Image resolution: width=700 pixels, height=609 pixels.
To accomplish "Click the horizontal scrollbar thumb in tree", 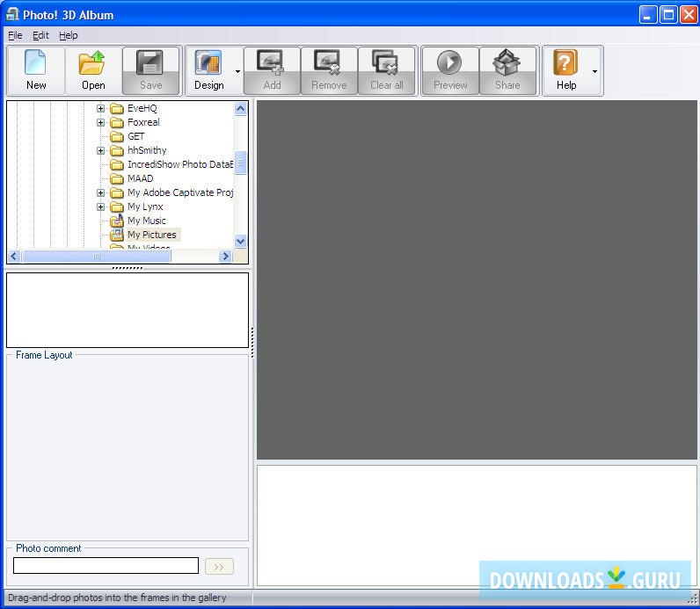I will (97, 256).
